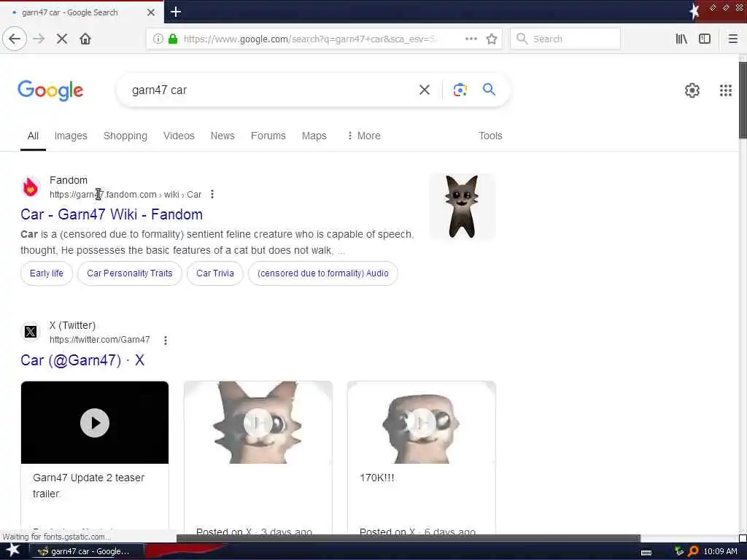Open Car Personality Traits chip
The width and height of the screenshot is (747, 560).
pos(130,273)
